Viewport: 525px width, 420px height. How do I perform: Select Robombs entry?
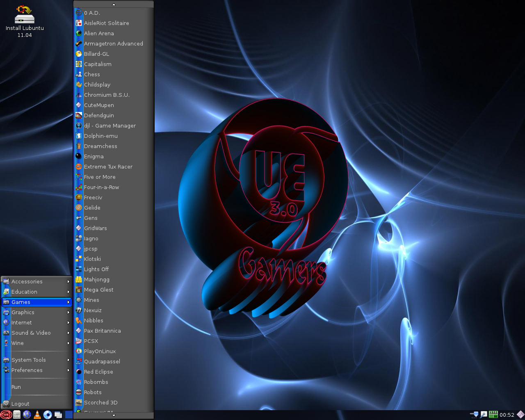[x=114, y=382]
